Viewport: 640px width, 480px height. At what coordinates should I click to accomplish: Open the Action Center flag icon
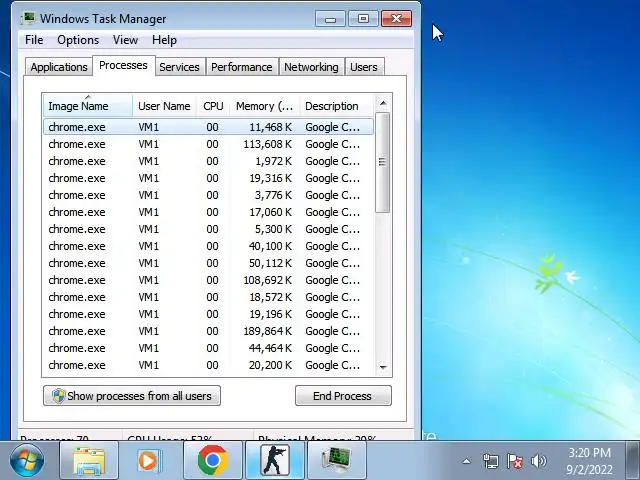[x=515, y=462]
